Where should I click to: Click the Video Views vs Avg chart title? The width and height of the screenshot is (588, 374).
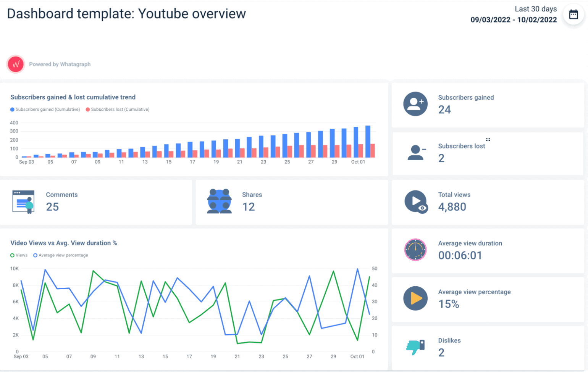pos(64,243)
